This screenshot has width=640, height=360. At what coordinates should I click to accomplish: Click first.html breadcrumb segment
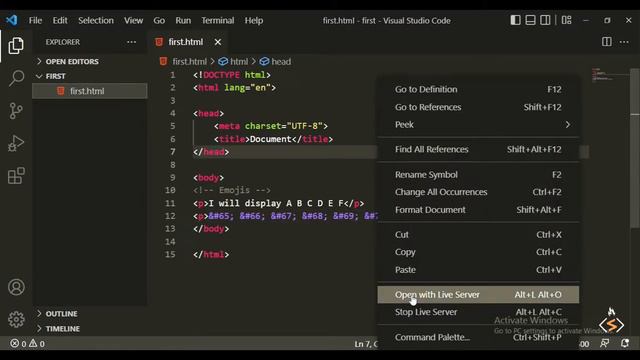point(189,62)
